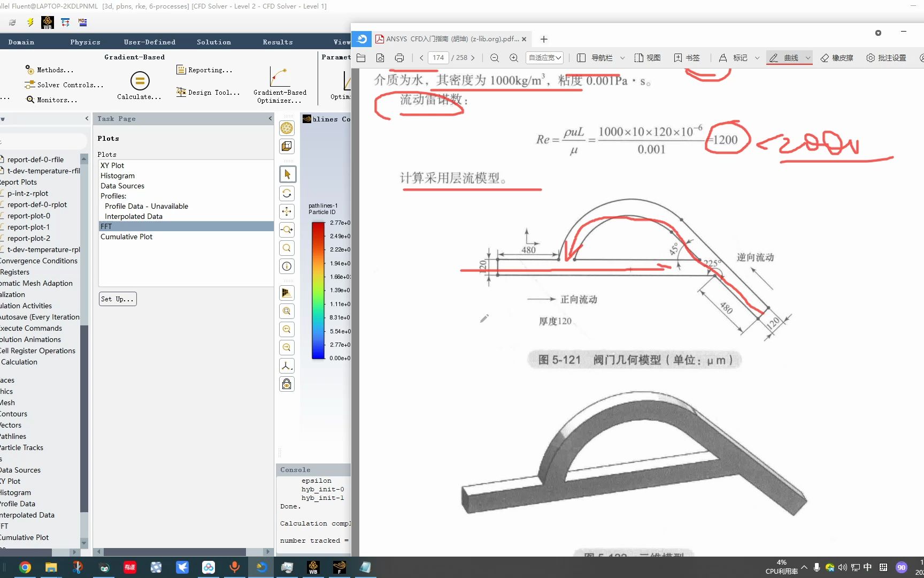Open the 自适应宽 zoom mode dropdown
This screenshot has width=924, height=578.
click(544, 58)
